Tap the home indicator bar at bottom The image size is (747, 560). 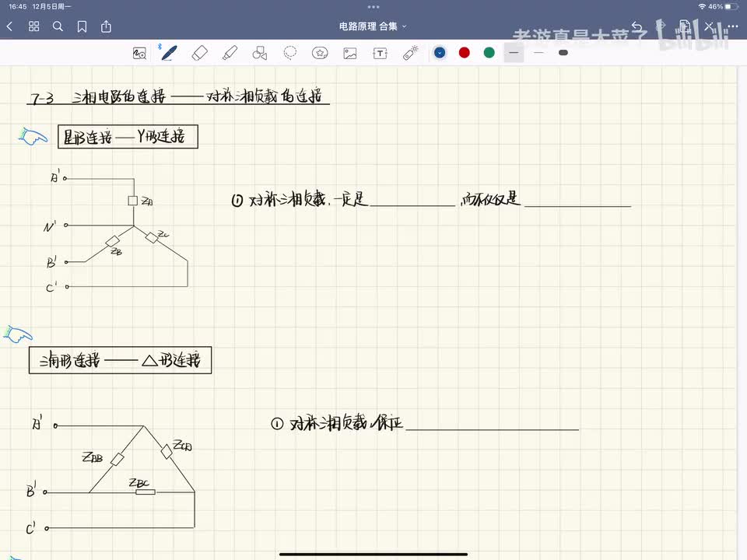tap(373, 555)
